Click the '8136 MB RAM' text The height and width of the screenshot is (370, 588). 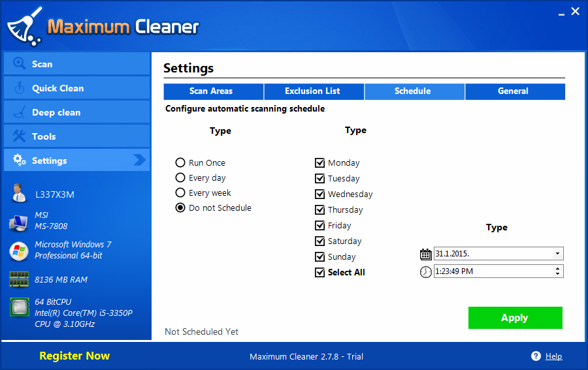point(61,280)
